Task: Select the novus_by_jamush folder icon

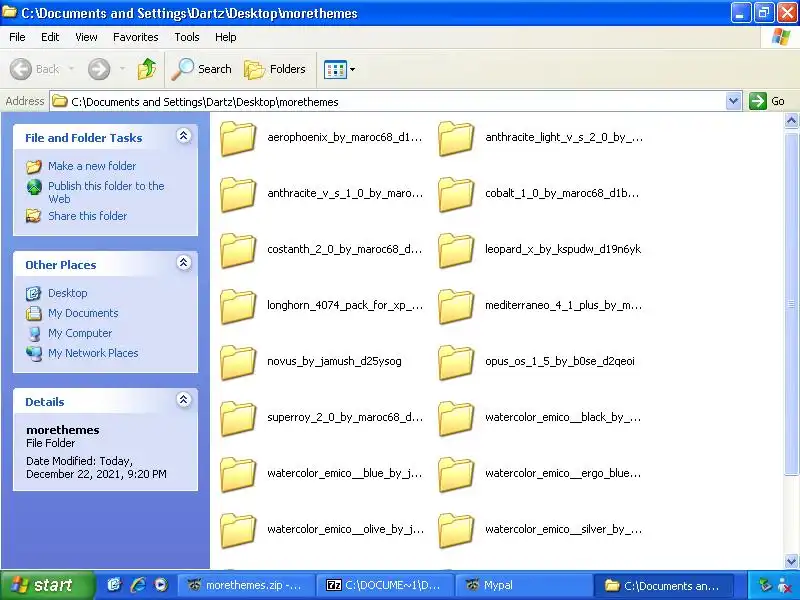Action: click(x=238, y=363)
